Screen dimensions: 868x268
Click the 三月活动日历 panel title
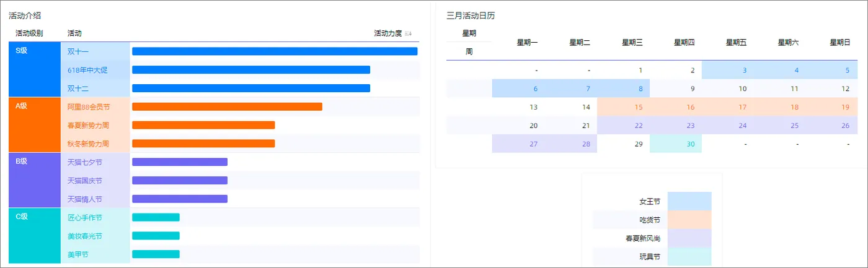point(471,15)
